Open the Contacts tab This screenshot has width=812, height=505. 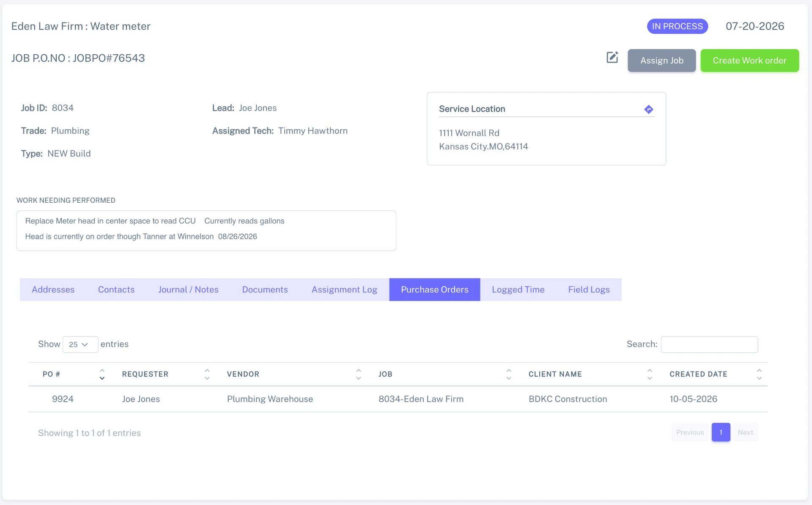tap(116, 290)
